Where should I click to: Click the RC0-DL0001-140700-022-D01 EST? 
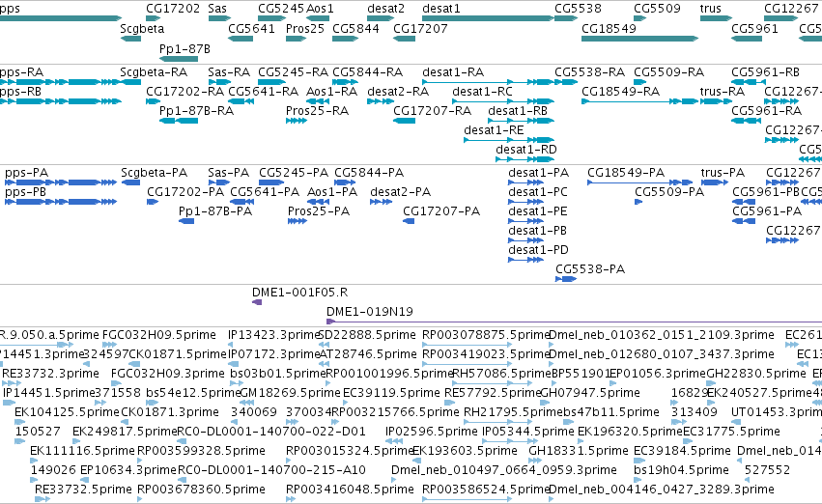click(x=182, y=441)
